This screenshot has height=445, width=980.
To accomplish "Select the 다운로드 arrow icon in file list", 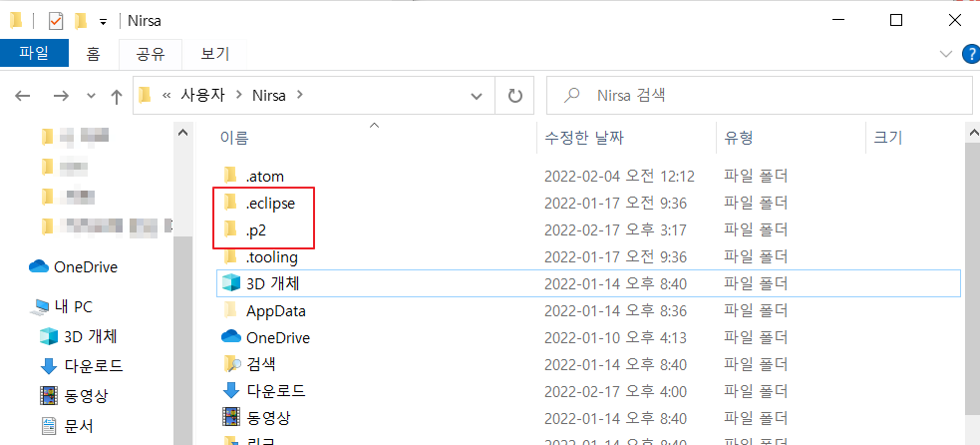I will (x=231, y=390).
